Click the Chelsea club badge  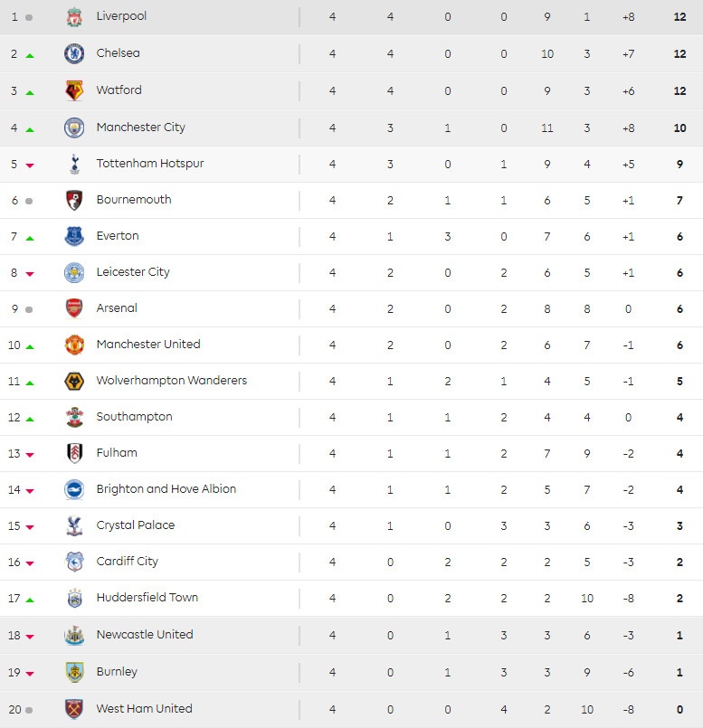click(x=74, y=53)
